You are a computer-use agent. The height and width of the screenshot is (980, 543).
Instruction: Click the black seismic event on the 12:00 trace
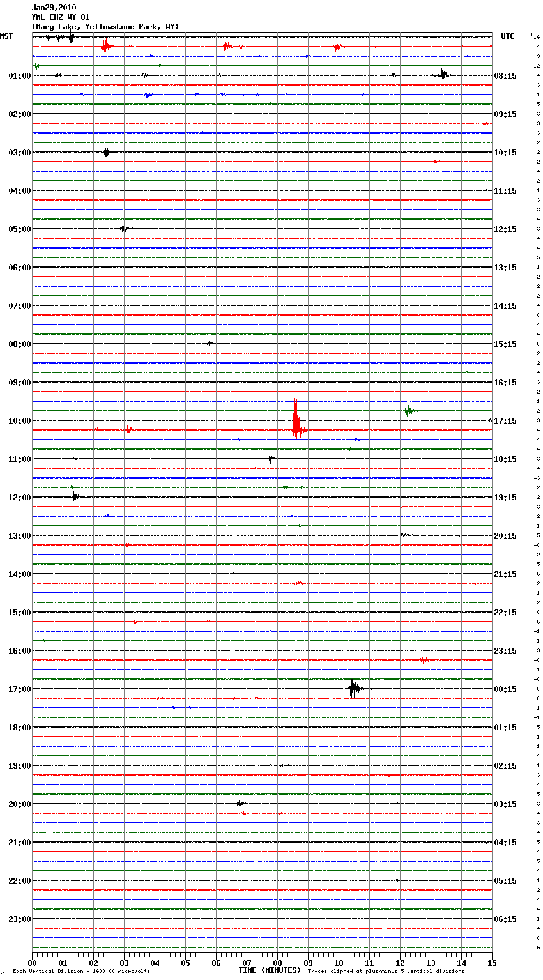(x=75, y=497)
